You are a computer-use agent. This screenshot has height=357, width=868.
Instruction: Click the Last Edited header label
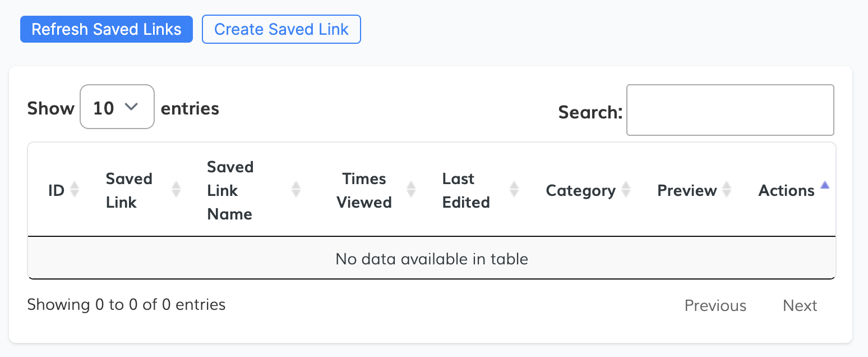pos(465,190)
